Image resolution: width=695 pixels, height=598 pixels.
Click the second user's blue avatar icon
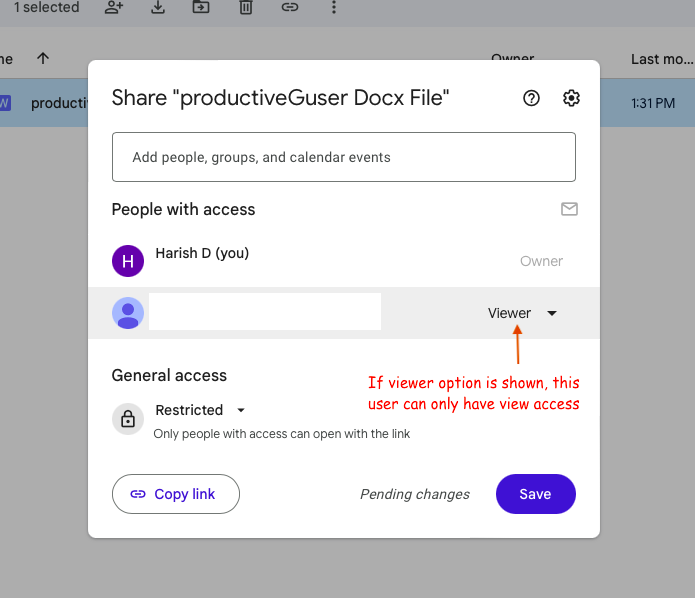click(x=128, y=313)
